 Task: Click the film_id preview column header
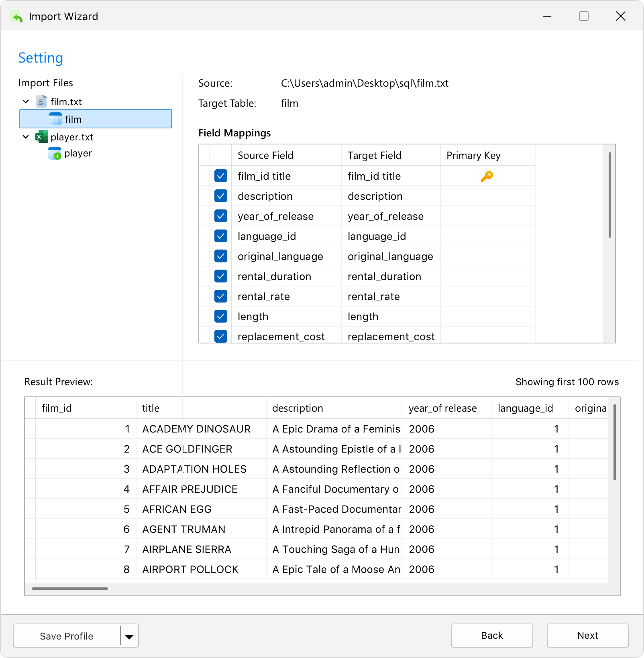[86, 408]
